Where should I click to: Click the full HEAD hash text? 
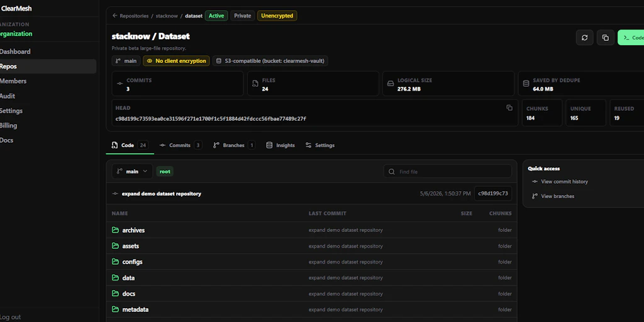[x=211, y=119]
